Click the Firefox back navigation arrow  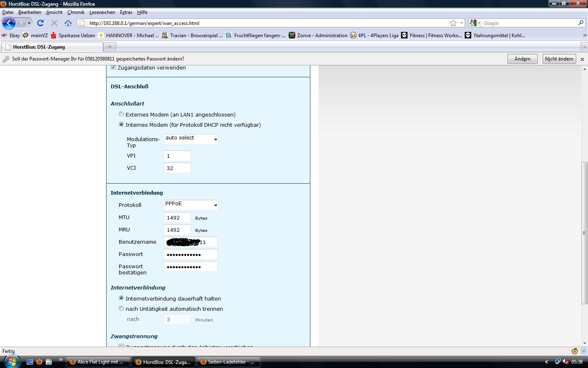pos(9,23)
